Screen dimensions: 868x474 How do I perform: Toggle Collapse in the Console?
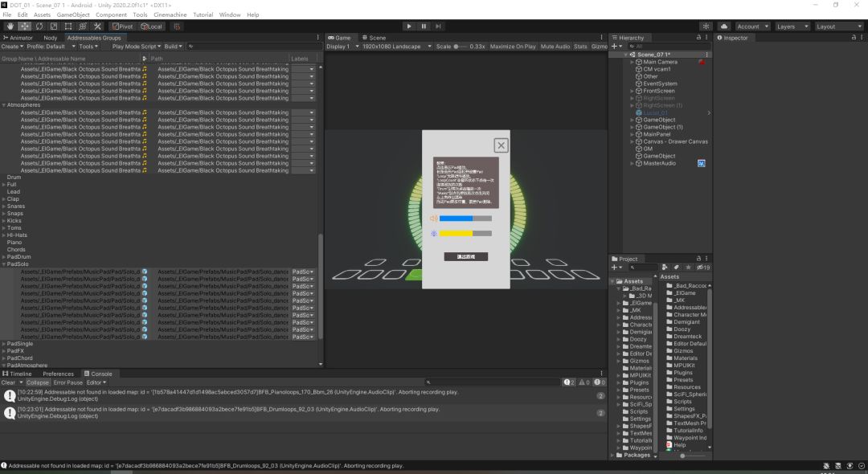click(x=37, y=382)
